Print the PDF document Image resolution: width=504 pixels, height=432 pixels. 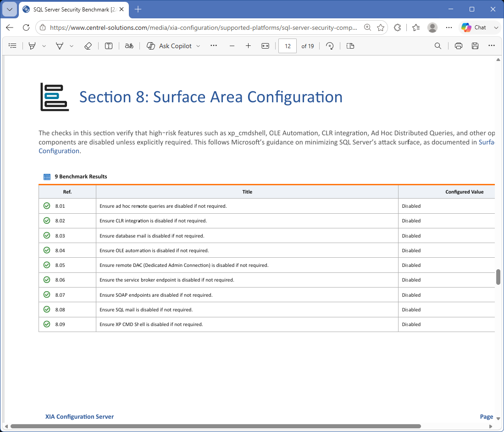[x=458, y=46]
